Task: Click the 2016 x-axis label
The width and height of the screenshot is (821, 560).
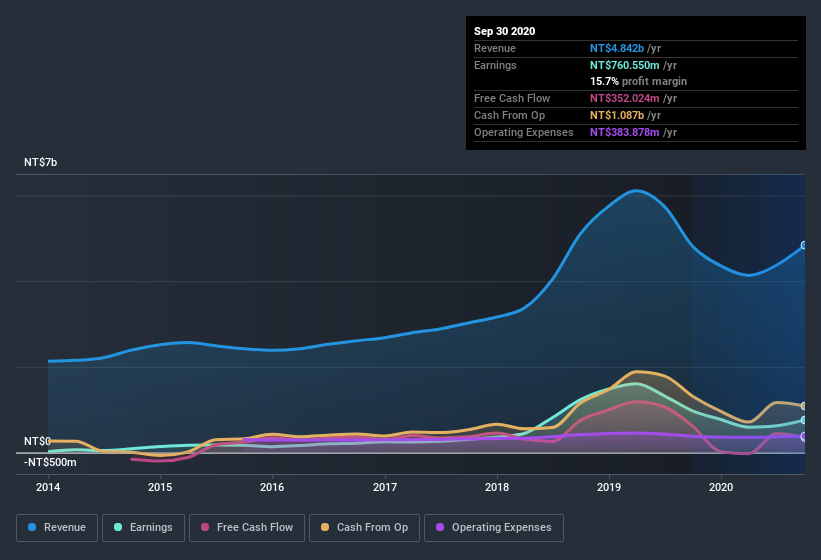Action: [272, 487]
